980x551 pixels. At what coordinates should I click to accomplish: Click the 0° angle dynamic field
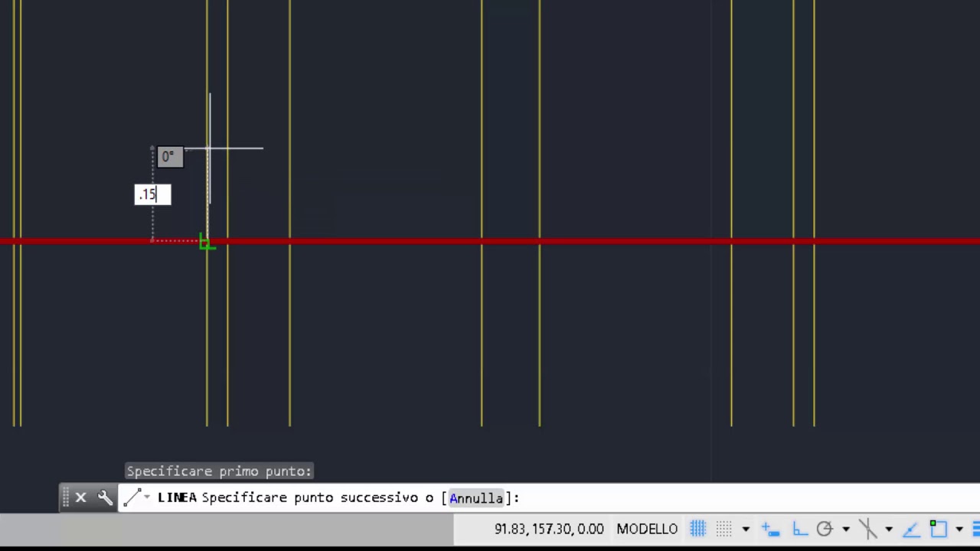pos(171,157)
